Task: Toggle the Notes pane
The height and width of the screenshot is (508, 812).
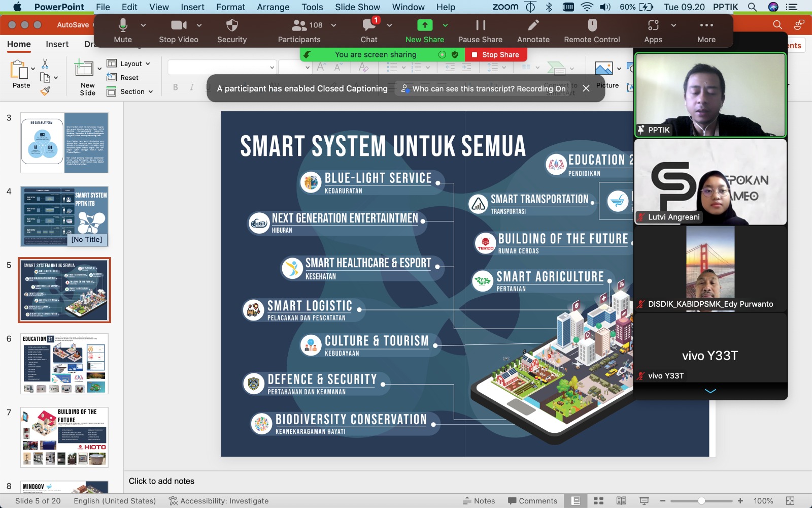Action: pyautogui.click(x=479, y=501)
